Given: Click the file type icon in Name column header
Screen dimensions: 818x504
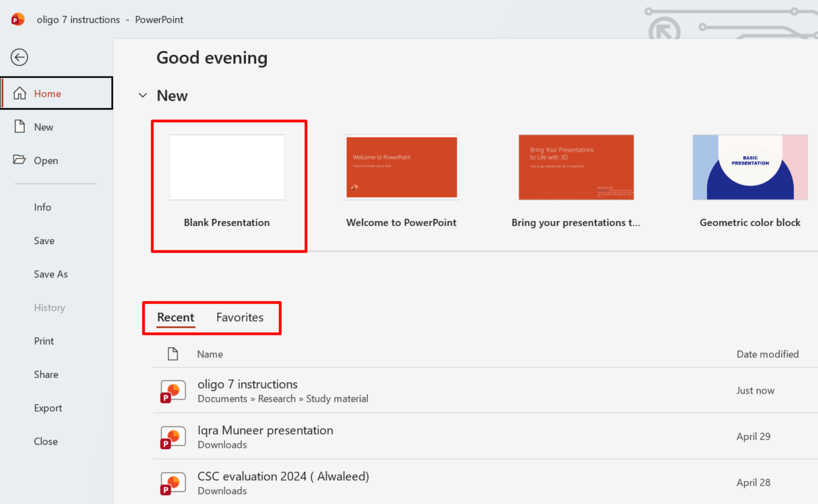Looking at the screenshot, I should (x=173, y=354).
